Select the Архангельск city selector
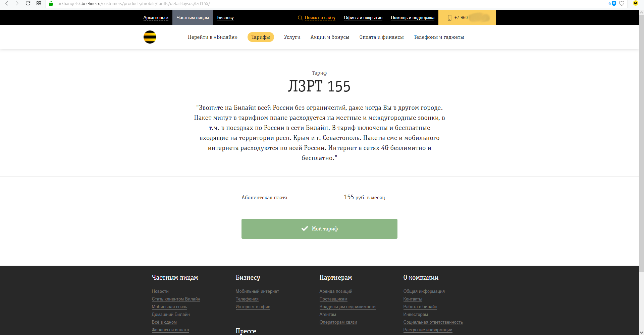This screenshot has height=335, width=644. click(x=156, y=18)
